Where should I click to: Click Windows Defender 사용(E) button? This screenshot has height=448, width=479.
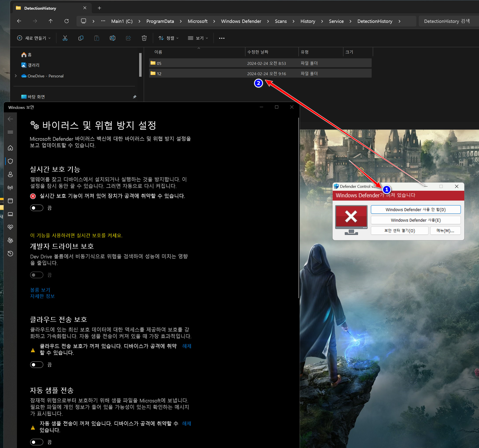(416, 220)
